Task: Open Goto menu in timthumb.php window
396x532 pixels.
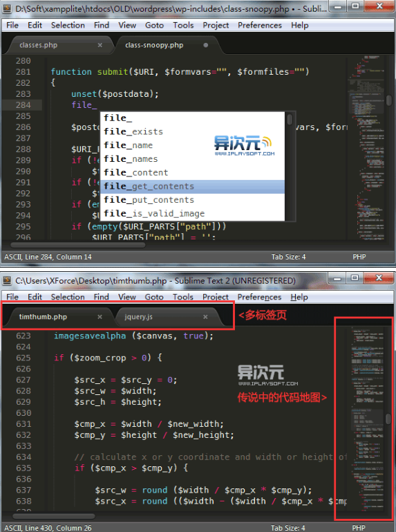Action: 154,297
